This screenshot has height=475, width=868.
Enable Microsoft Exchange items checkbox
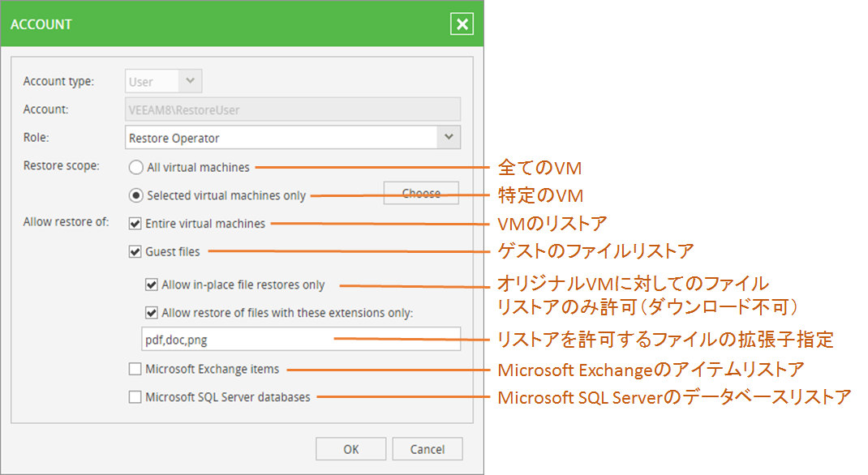[135, 369]
